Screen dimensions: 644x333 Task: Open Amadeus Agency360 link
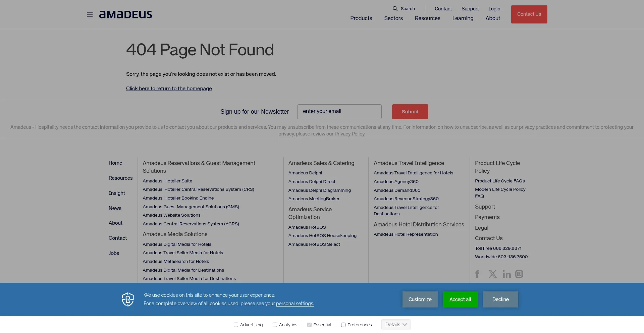(396, 182)
